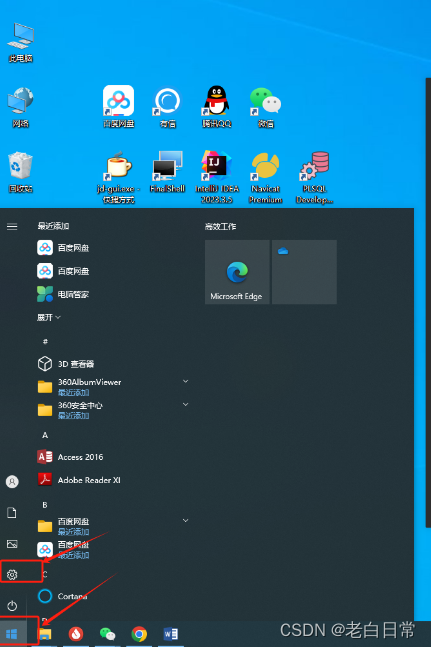The image size is (431, 649).
Task: Open the OneDrive tile beside Edge
Action: pos(304,272)
